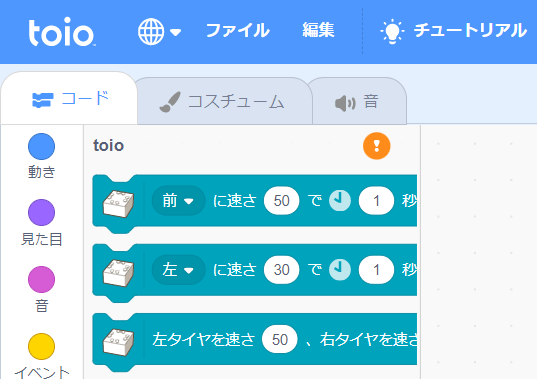This screenshot has width=537, height=379.
Task: Select the magenta 音 category circle
Action: [41, 280]
